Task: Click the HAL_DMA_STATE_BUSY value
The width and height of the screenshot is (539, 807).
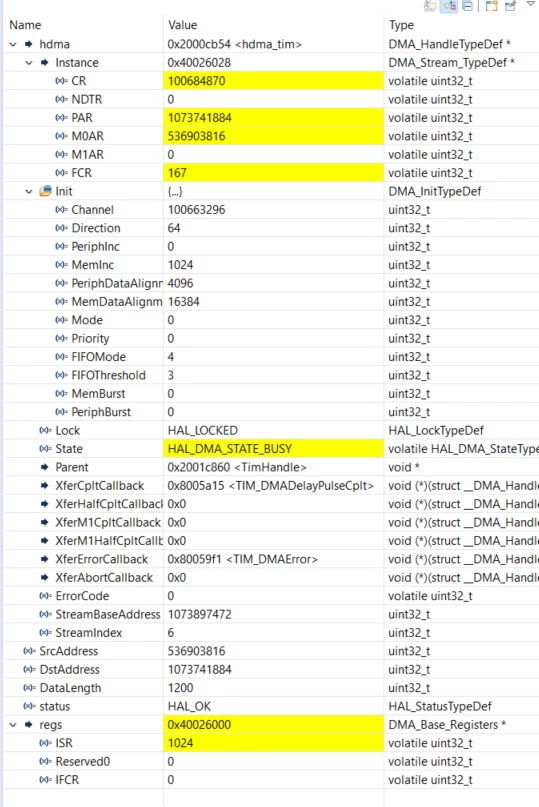Action: [230, 449]
